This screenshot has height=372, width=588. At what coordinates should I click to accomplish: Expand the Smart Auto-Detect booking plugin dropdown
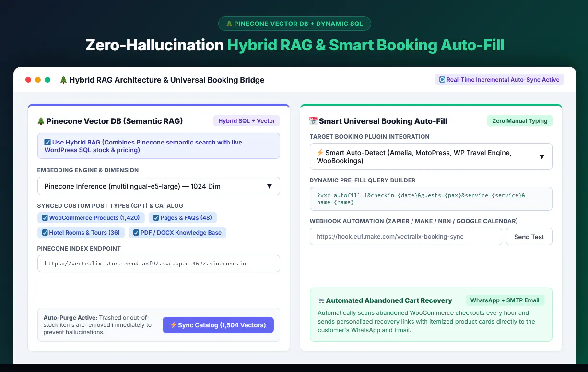(x=431, y=156)
